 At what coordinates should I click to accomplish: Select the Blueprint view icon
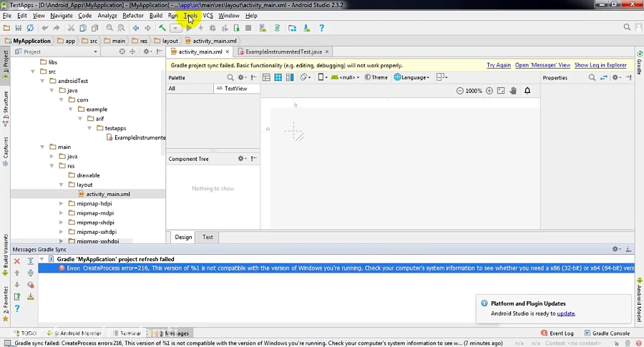coord(278,77)
